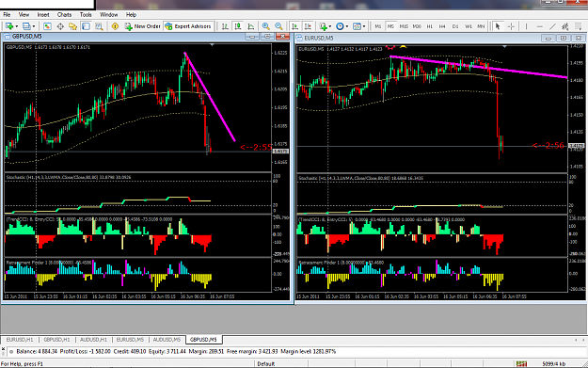
Task: Click the New Chart toolbar icon
Action: point(8,26)
